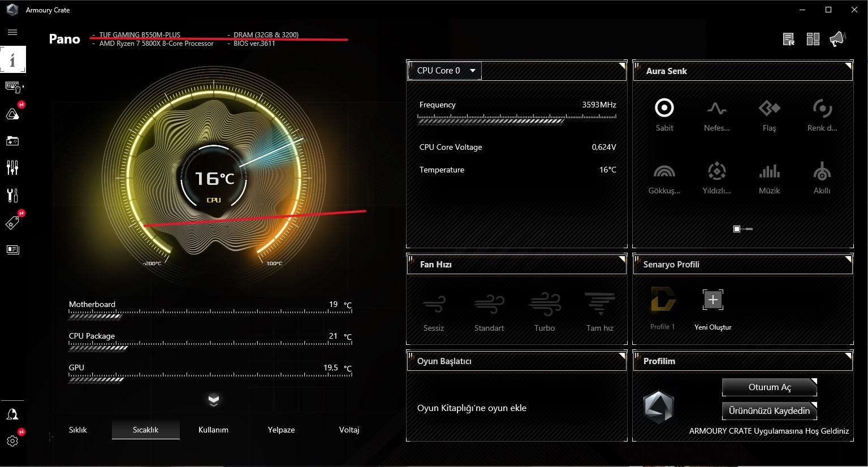Expand the Senaryo Profili panel corner arrow

(x=848, y=259)
